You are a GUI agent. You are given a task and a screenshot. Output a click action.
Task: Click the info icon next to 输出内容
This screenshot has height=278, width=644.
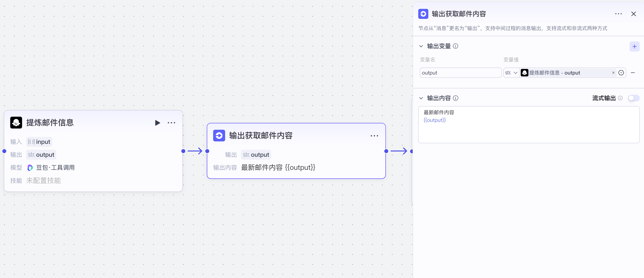456,98
